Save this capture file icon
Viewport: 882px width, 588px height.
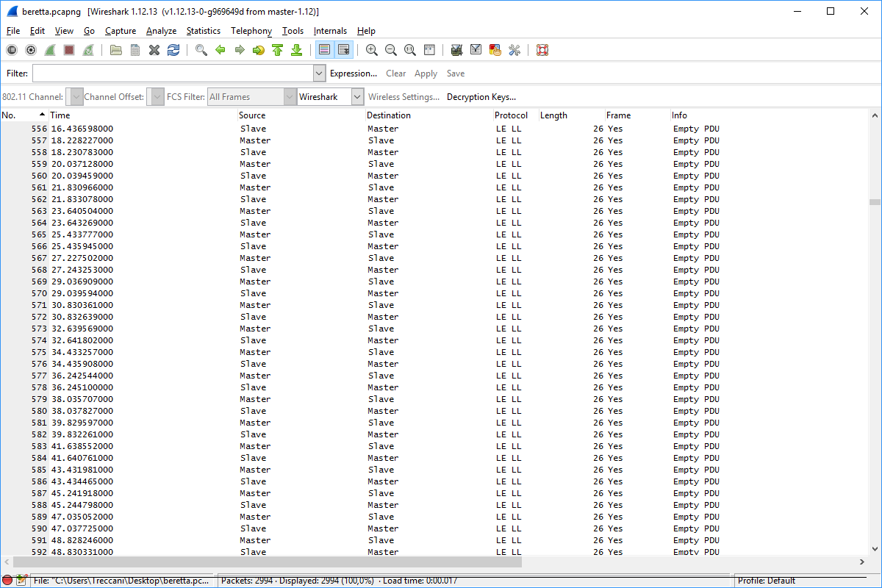[x=135, y=50]
